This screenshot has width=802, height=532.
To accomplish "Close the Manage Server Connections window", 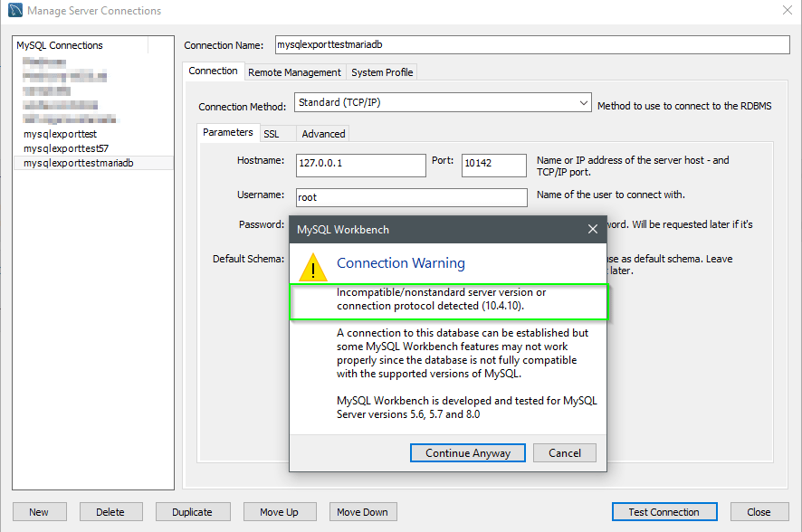I will [788, 10].
